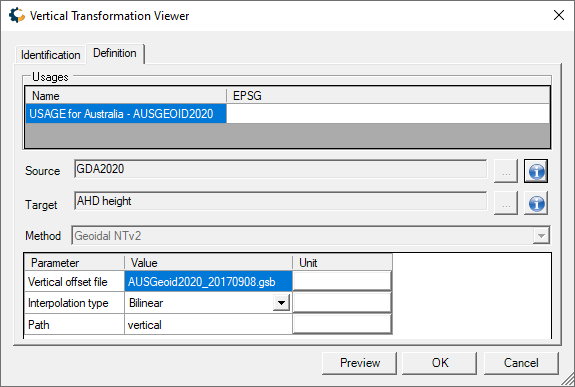Click the Unit cell for Path

coord(342,325)
